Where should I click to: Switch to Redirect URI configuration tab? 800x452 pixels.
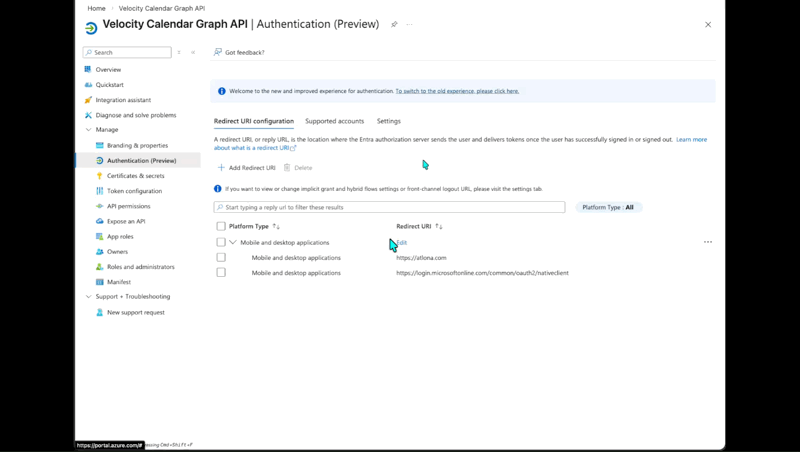pos(254,121)
